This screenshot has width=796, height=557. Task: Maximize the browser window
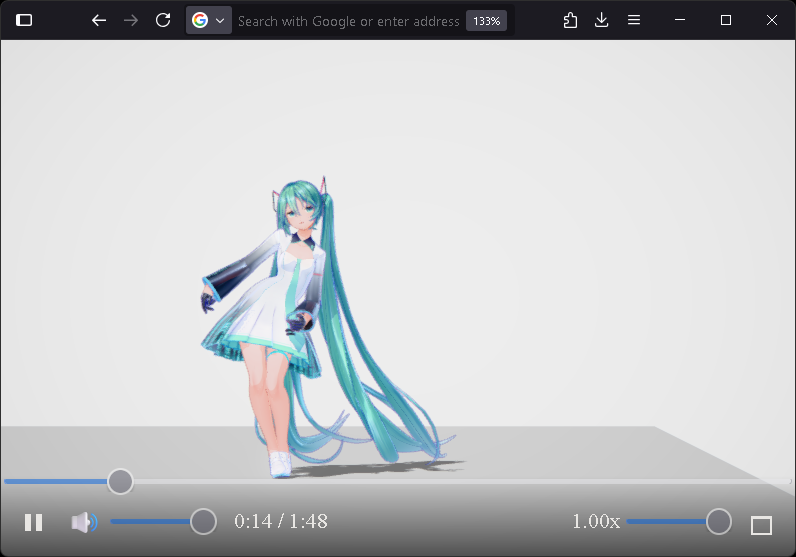[x=726, y=20]
